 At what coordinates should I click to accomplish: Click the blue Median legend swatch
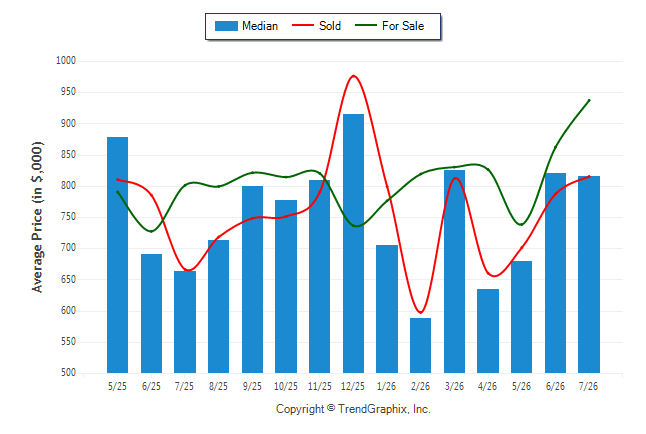(x=226, y=26)
